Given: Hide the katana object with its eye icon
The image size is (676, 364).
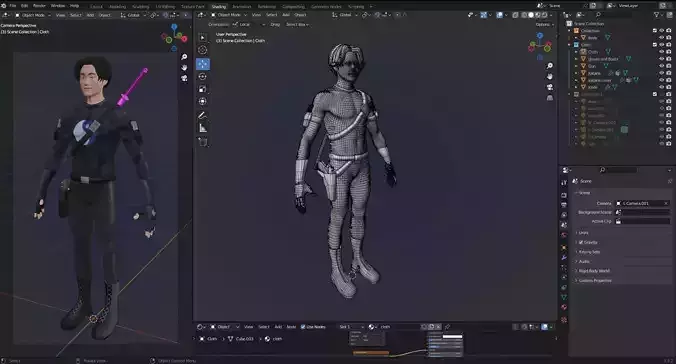Looking at the screenshot, I should point(661,73).
